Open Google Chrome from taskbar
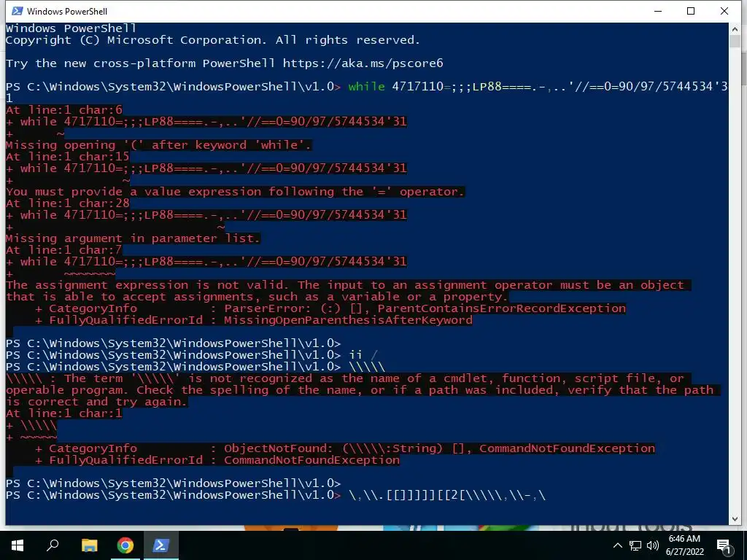Screen dimensions: 747x560 pyautogui.click(x=125, y=545)
